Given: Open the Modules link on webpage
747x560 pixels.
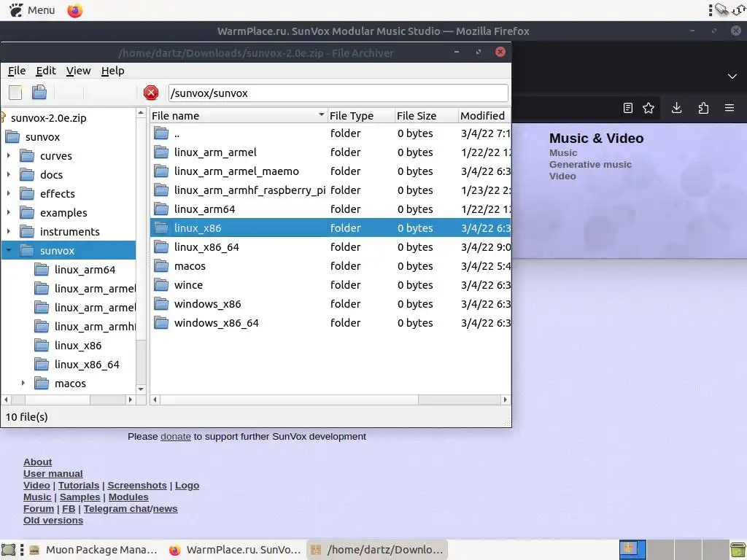Looking at the screenshot, I should tap(128, 497).
